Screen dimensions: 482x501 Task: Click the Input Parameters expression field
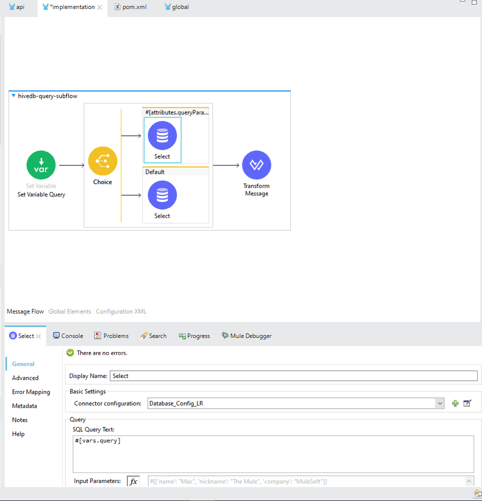[x=307, y=481]
